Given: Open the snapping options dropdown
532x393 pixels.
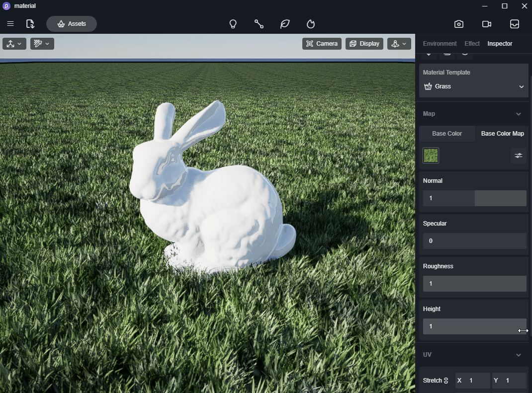Looking at the screenshot, I should coord(42,44).
